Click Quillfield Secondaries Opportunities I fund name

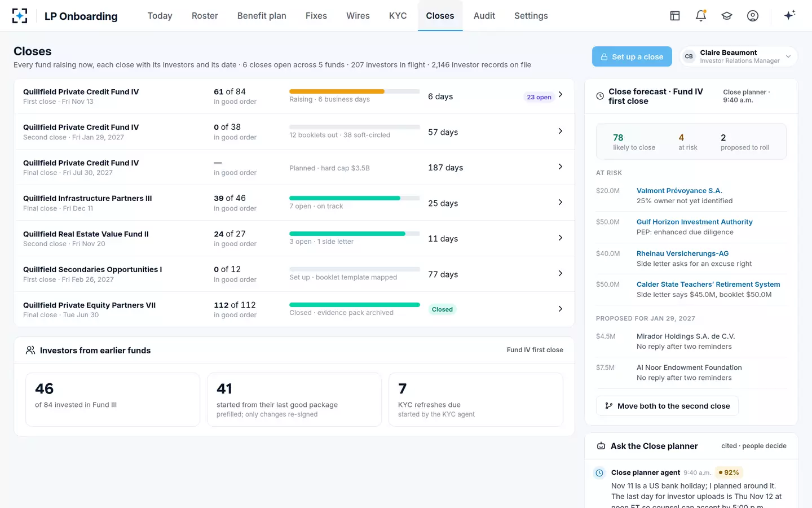pos(92,269)
